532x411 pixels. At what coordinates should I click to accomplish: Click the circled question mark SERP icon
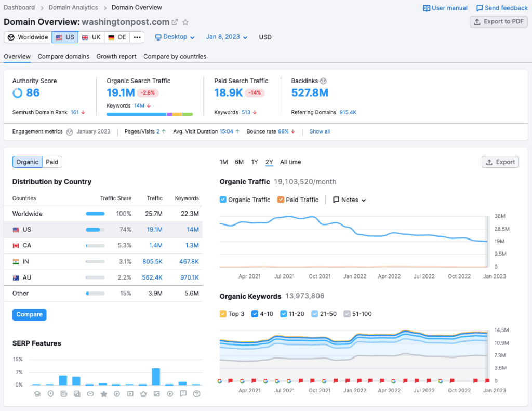196,394
